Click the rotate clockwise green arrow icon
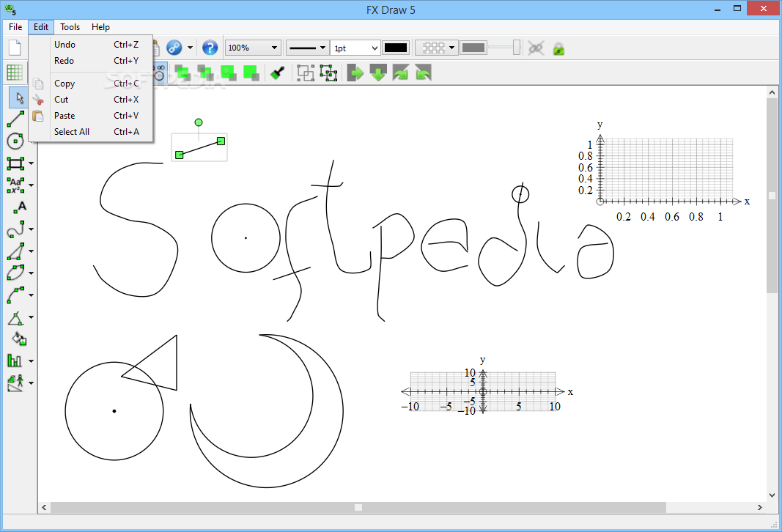The image size is (782, 532). (400, 73)
